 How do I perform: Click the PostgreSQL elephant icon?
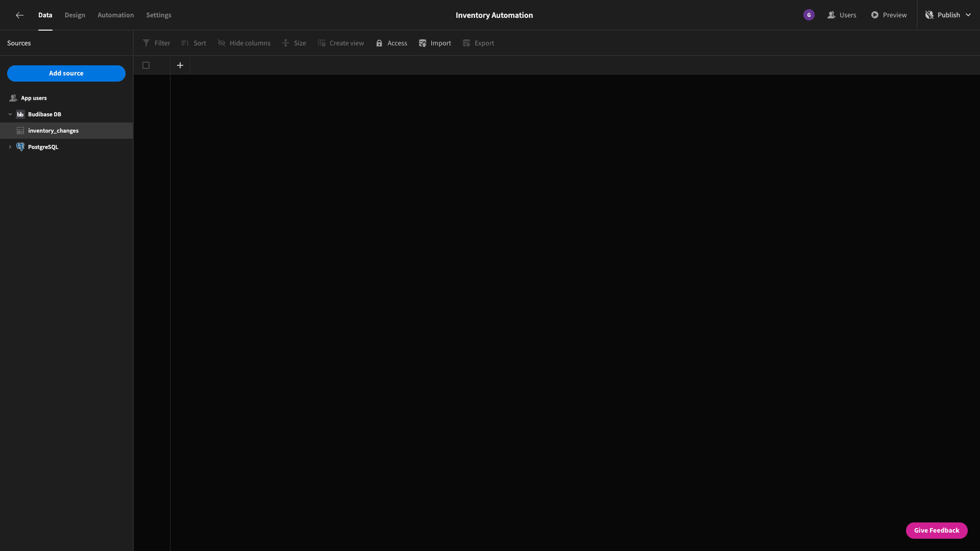click(20, 147)
